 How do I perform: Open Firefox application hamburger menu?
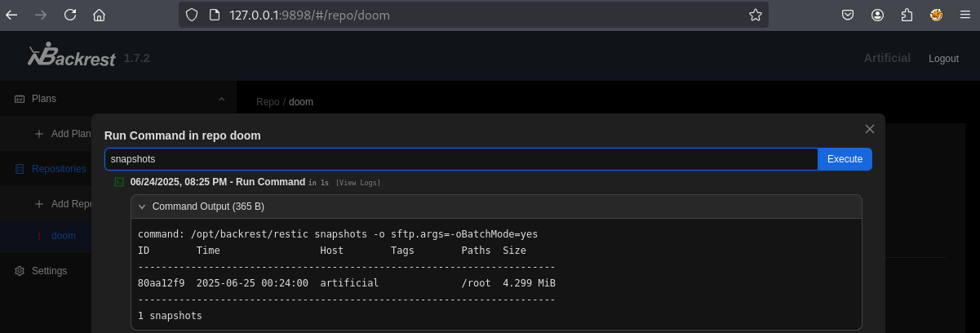tap(964, 15)
